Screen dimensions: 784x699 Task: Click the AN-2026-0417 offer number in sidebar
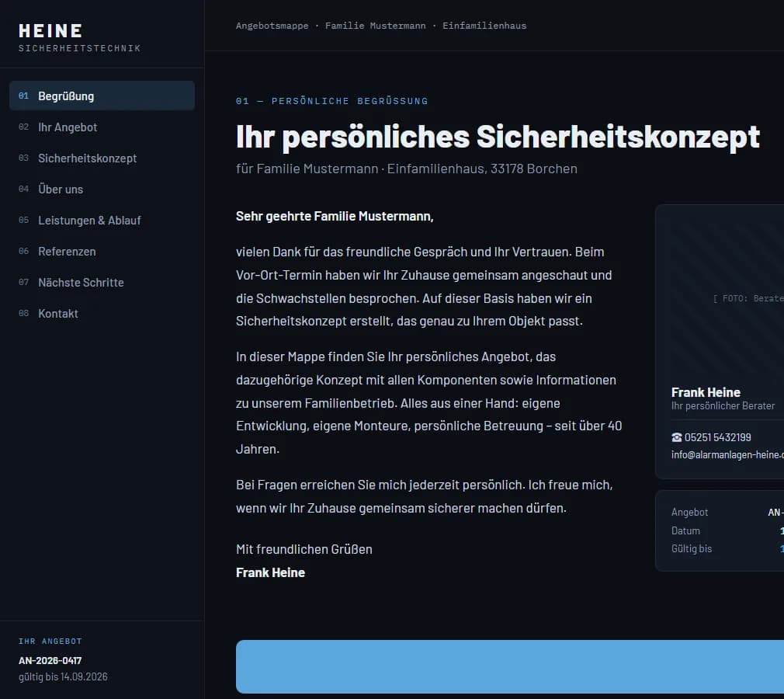click(50, 660)
